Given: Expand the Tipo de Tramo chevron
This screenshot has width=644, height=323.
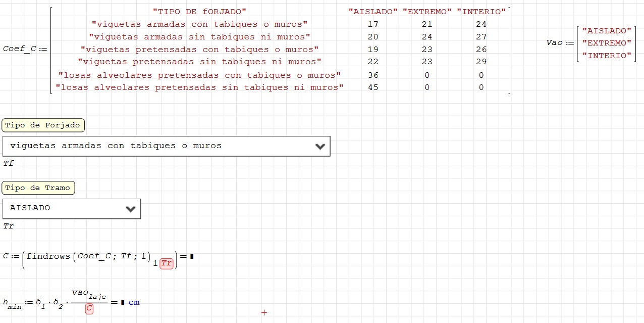Looking at the screenshot, I should 130,209.
